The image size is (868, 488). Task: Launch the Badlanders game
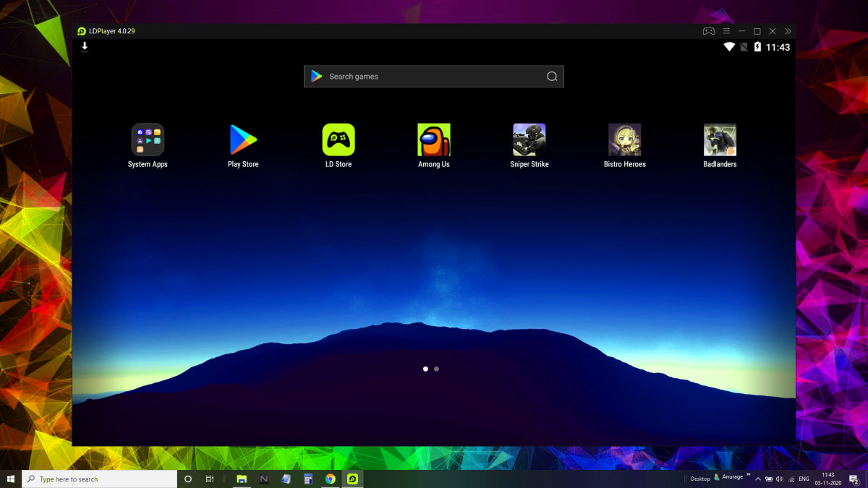tap(720, 140)
